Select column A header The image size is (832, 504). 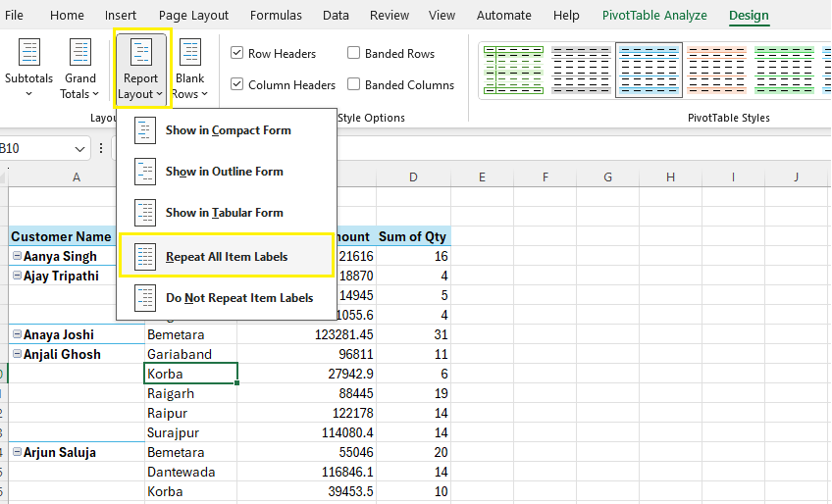pyautogui.click(x=77, y=177)
